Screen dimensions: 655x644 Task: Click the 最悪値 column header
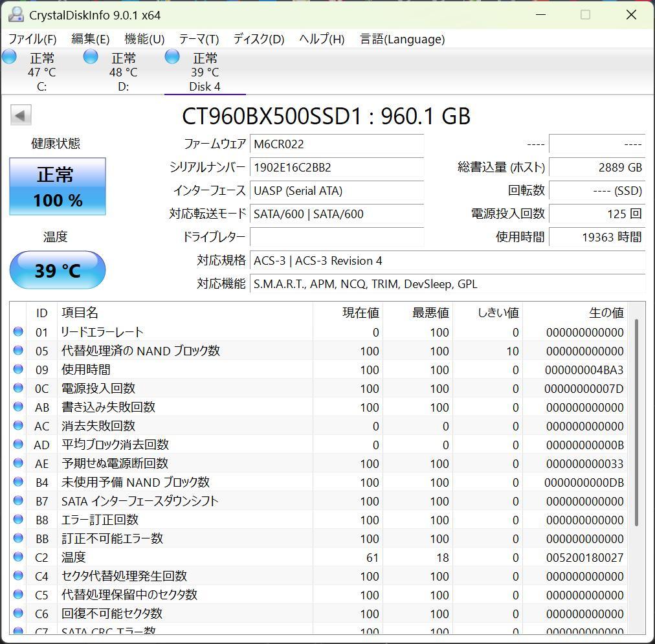coord(417,313)
